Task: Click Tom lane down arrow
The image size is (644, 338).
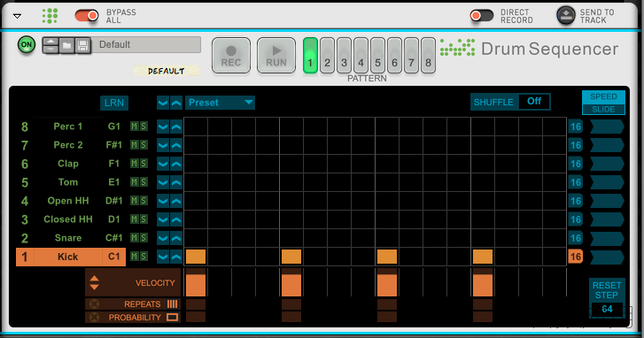Action: pos(163,182)
